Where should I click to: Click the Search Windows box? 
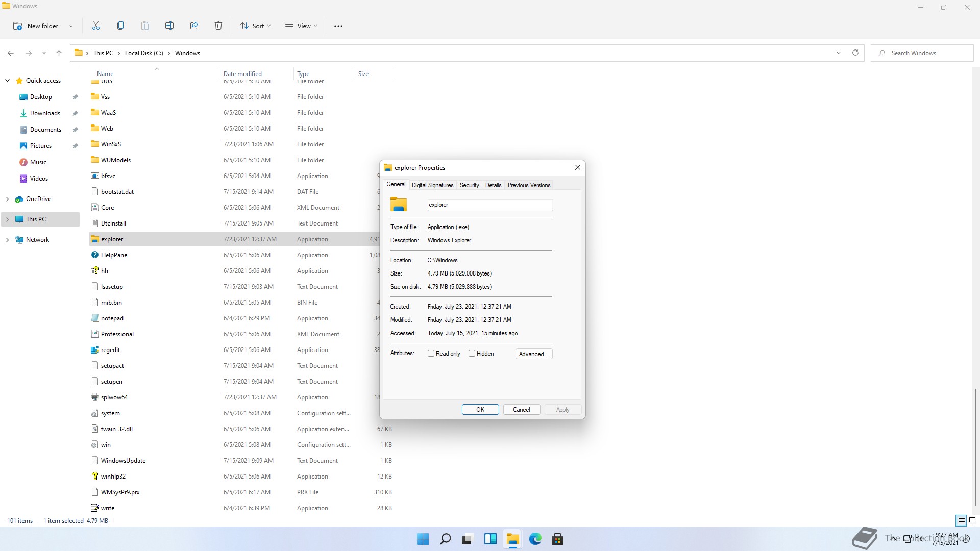pos(922,53)
